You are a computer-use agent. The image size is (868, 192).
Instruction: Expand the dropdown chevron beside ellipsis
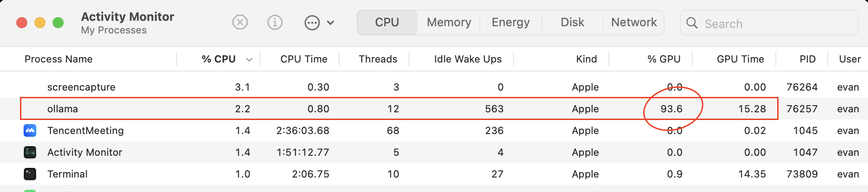point(330,23)
